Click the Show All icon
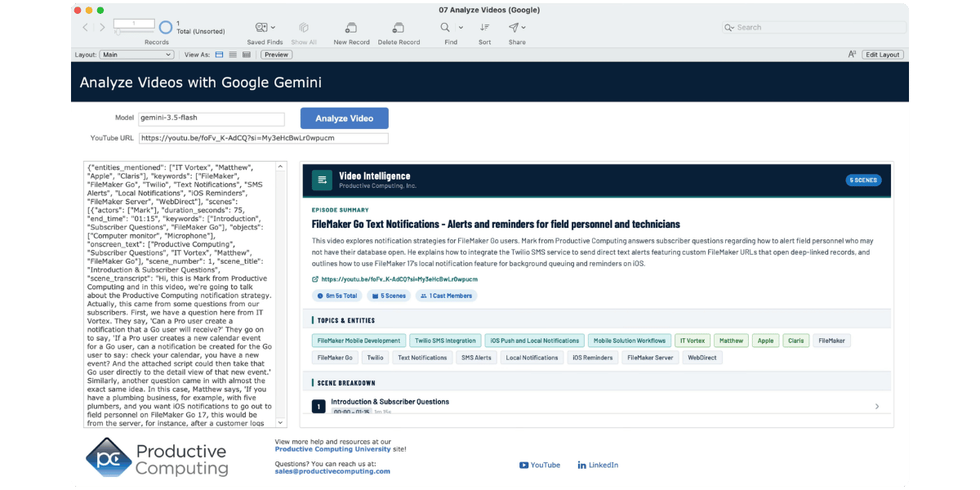The image size is (980, 490). (x=304, y=27)
